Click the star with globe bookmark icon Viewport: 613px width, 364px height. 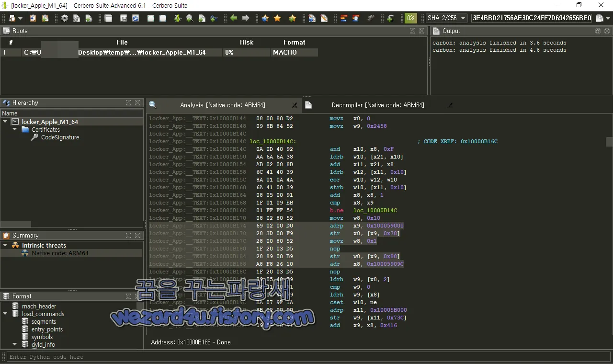click(x=265, y=18)
